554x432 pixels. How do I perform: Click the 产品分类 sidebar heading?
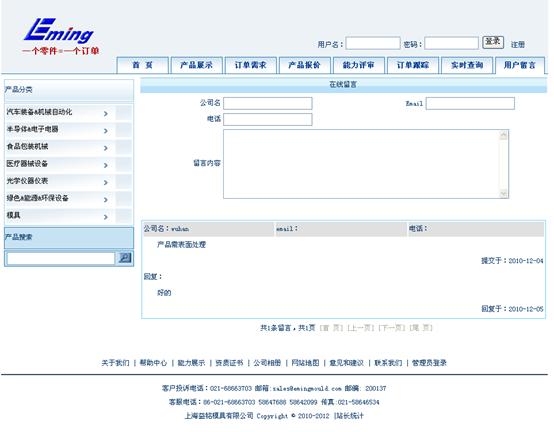pos(18,90)
